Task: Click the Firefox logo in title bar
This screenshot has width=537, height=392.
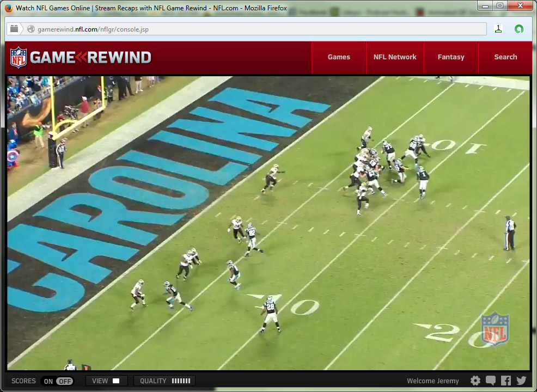Action: [9, 8]
